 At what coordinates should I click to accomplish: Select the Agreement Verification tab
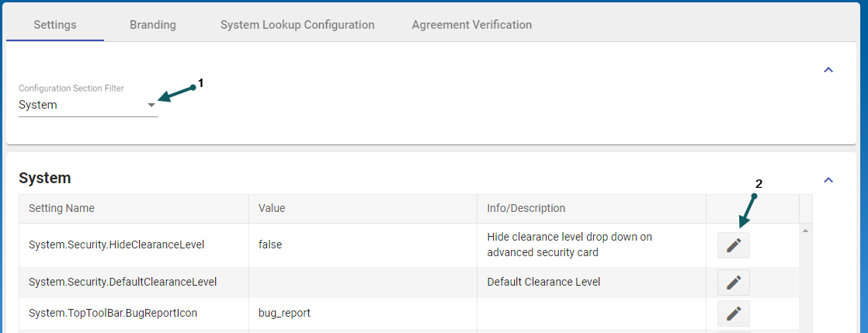(x=472, y=25)
